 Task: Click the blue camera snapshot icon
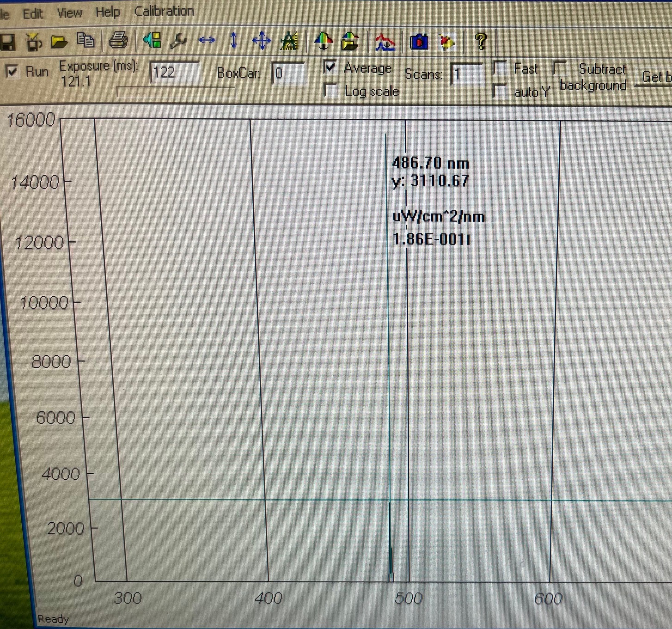pyautogui.click(x=419, y=42)
